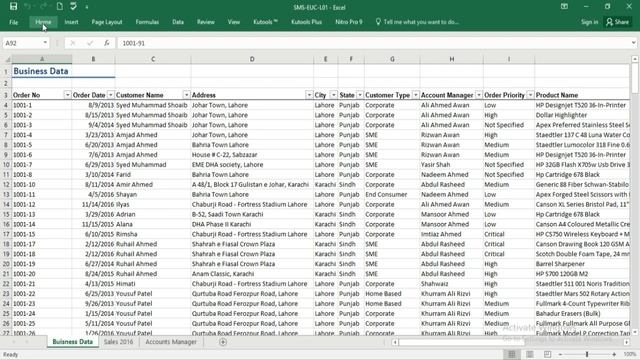Open the Kutools Plus ribbon tab
Image resolution: width=640 pixels, height=360 pixels.
306,22
